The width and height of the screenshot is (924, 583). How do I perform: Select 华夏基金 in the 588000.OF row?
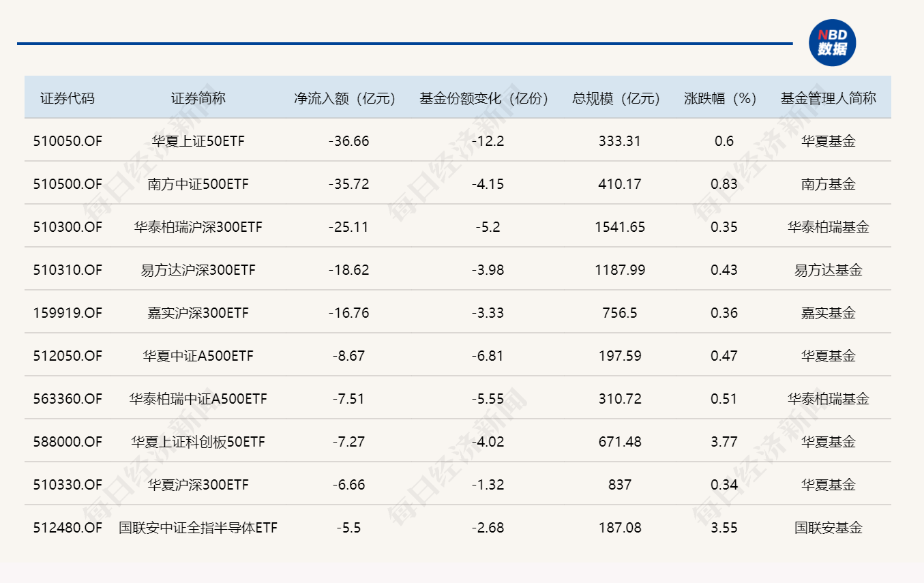click(829, 442)
